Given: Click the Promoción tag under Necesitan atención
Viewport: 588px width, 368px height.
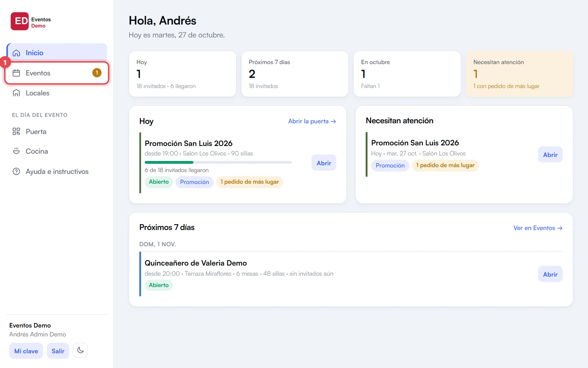Looking at the screenshot, I should pyautogui.click(x=390, y=165).
